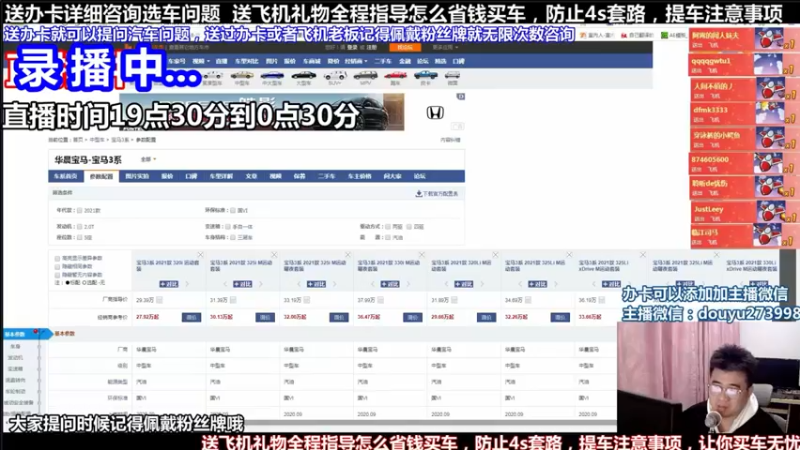
Task: Jump to 发动机 section in left sidebar
Action: [15, 358]
